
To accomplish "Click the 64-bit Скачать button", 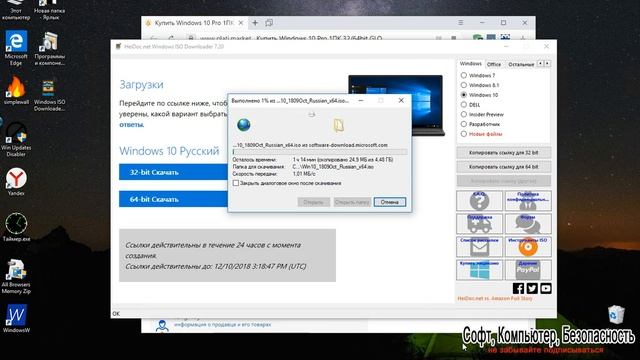I will 173,199.
